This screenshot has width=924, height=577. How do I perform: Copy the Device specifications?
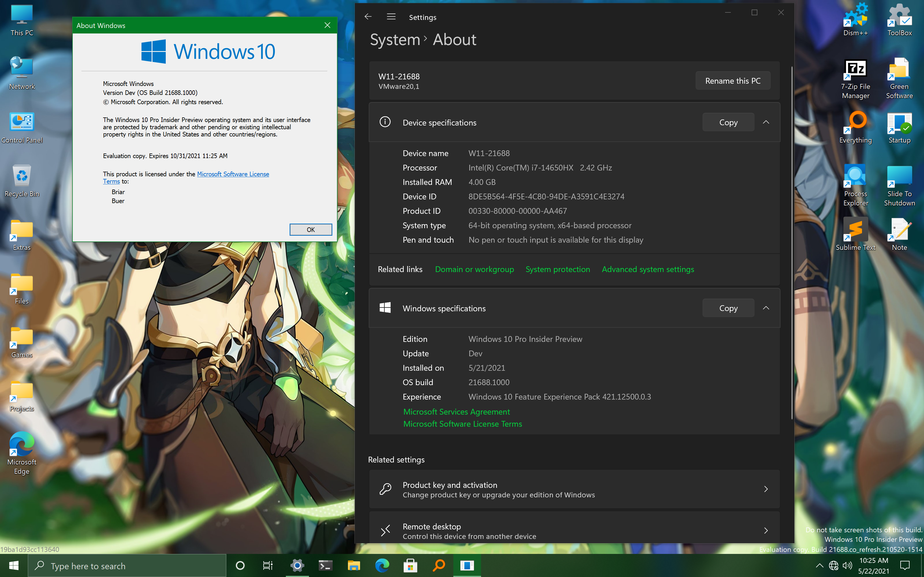[728, 122]
